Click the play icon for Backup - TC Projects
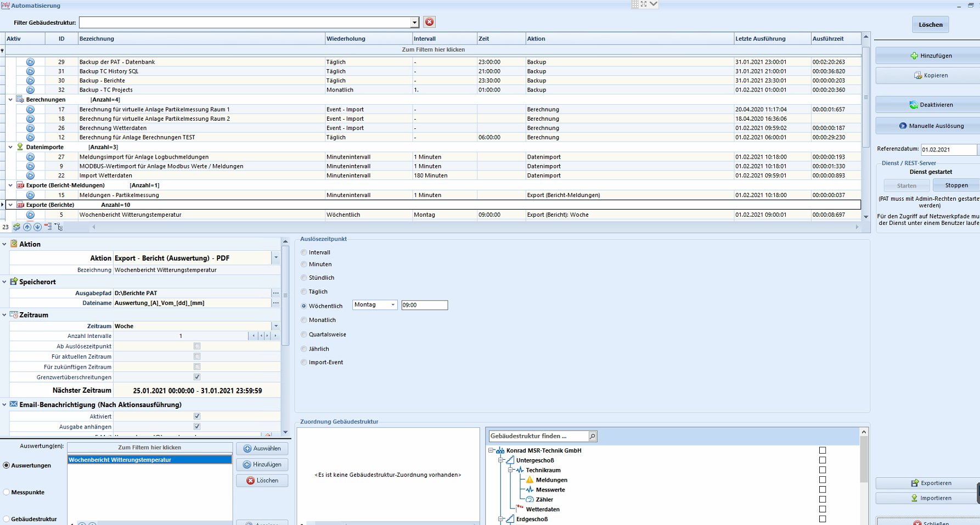The height and width of the screenshot is (525, 980). point(30,90)
